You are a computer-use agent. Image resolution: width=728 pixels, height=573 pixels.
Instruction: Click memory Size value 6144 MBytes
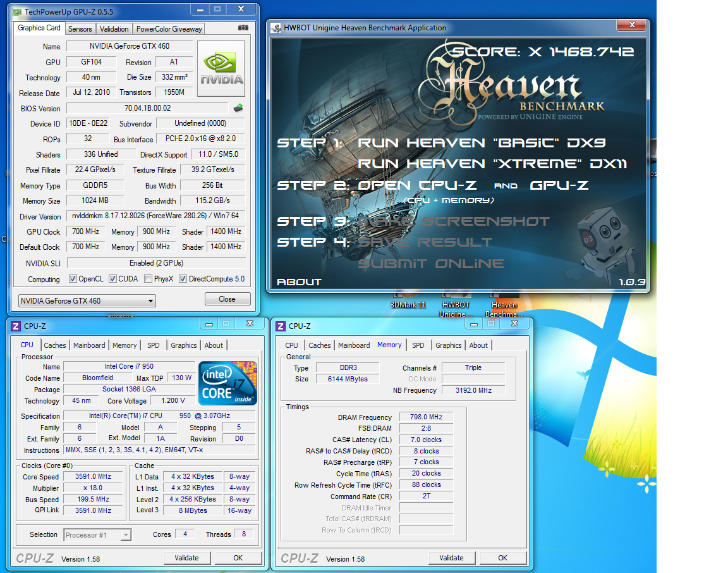coord(348,379)
